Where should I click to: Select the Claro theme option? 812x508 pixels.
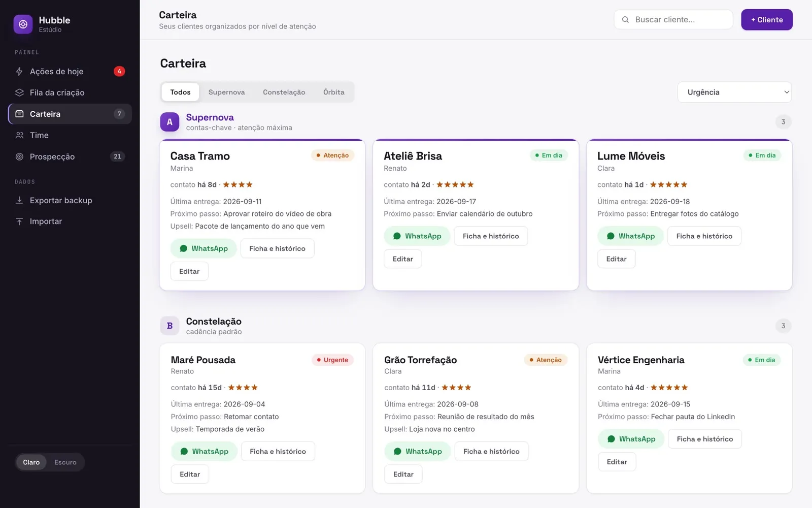pyautogui.click(x=31, y=462)
